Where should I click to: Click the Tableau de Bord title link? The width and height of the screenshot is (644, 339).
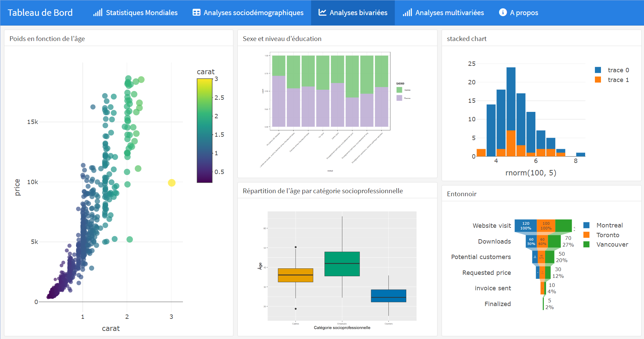pos(40,13)
